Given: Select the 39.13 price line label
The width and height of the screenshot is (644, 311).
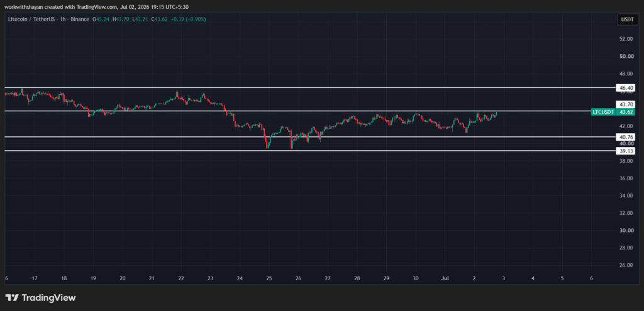Looking at the screenshot, I should click(626, 151).
